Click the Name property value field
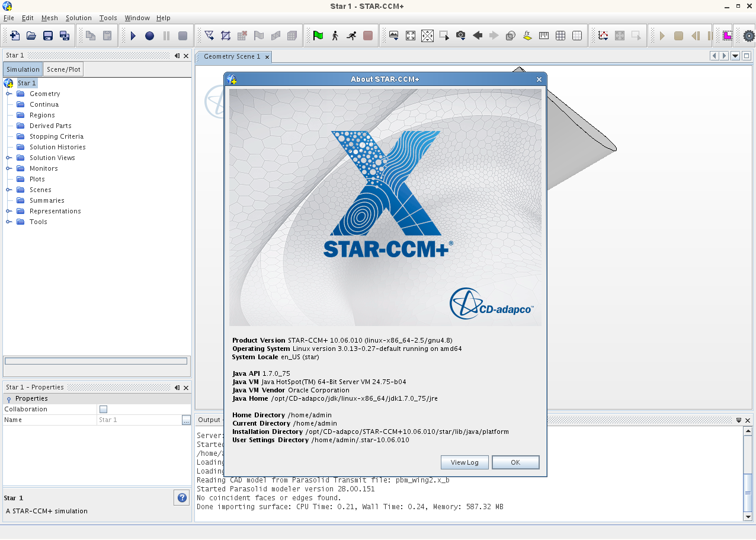The width and height of the screenshot is (756, 540). 139,420
